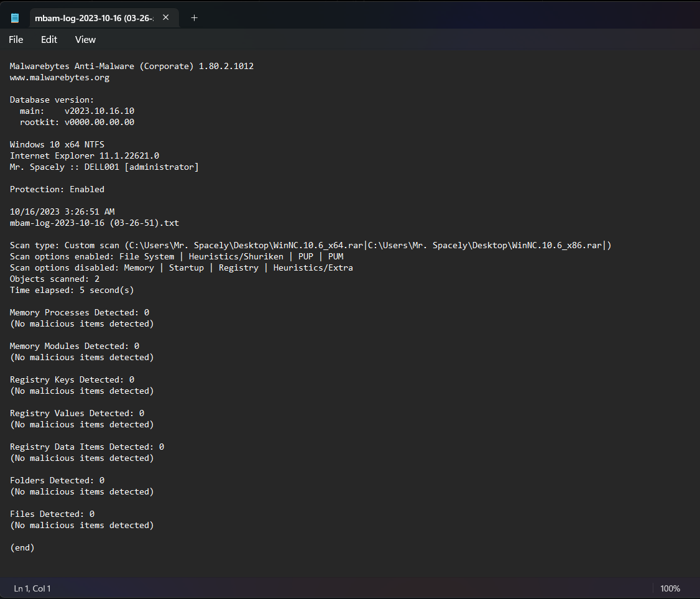Click the Malwarebytes Anti-Malware version line

click(x=132, y=66)
